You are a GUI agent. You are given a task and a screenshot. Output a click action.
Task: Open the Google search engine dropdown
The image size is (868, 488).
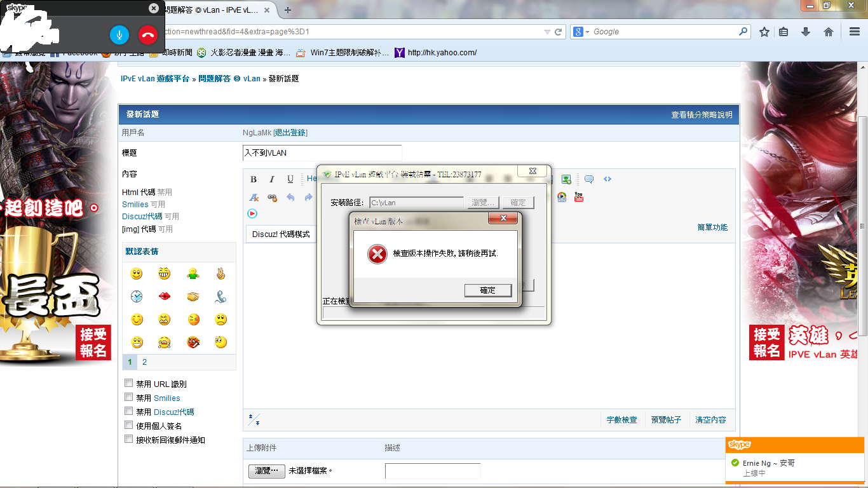(582, 32)
